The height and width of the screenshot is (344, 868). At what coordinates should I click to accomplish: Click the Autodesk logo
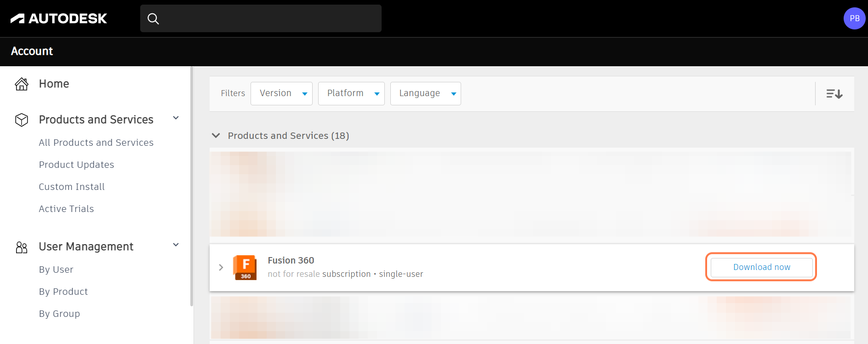click(x=58, y=18)
